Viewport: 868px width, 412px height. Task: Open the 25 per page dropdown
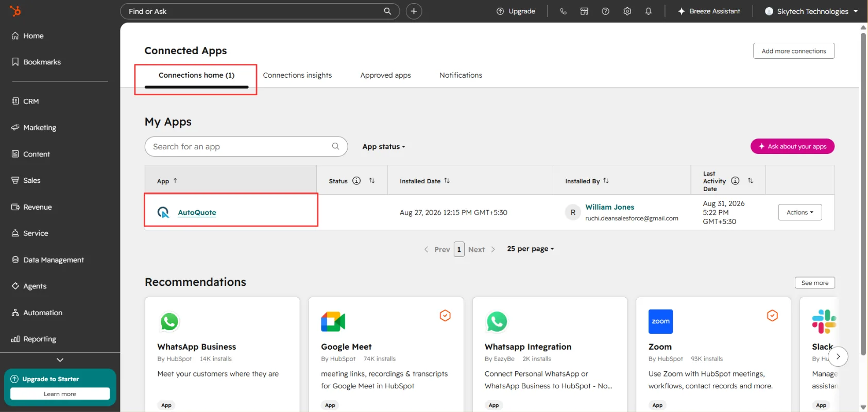(531, 249)
